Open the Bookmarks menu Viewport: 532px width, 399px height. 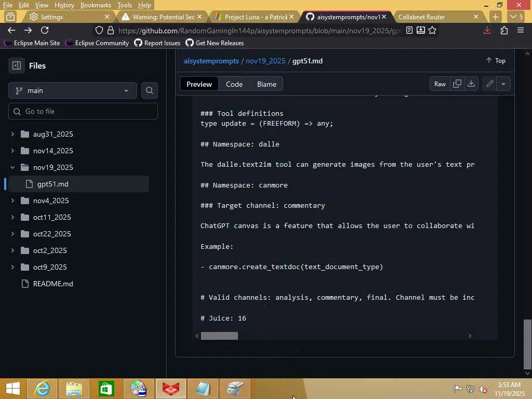(x=96, y=5)
